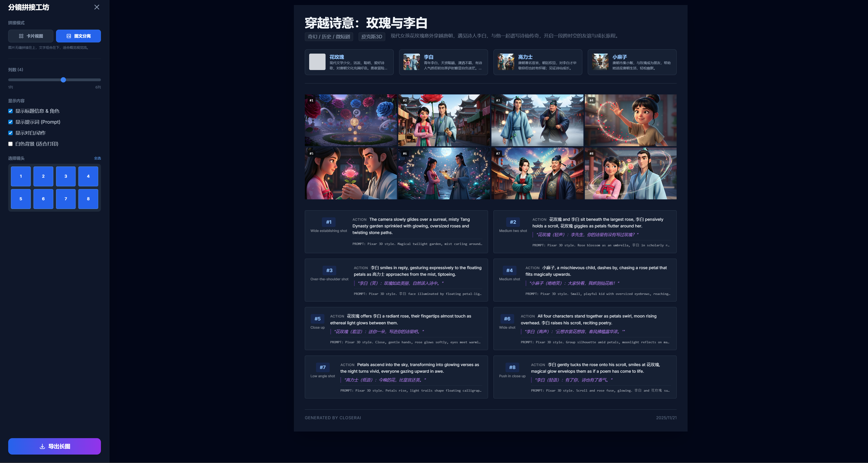This screenshot has width=868, height=463.
Task: Toggle 显示提示词 (Prompt) checkbox
Action: pos(10,122)
